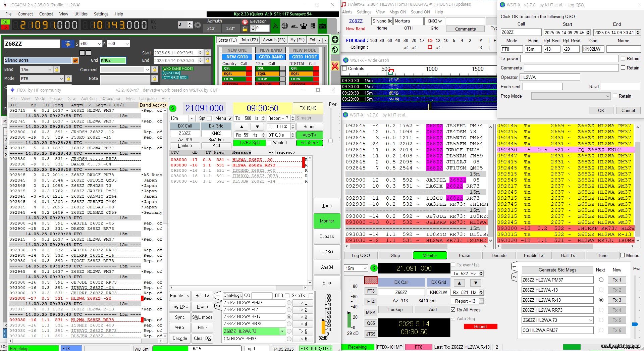This screenshot has width=644, height=351.
Task: Open the Utilities menu in Log4OM
Action: (81, 14)
